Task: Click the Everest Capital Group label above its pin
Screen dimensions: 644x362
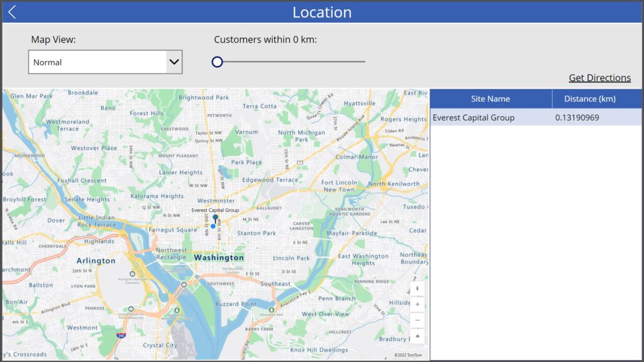Action: pyautogui.click(x=214, y=210)
